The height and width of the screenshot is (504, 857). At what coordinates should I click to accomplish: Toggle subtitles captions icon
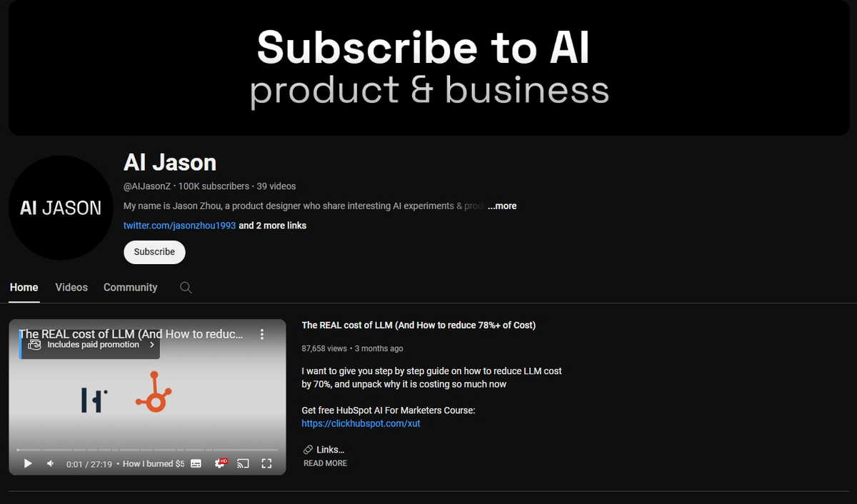[x=196, y=463]
